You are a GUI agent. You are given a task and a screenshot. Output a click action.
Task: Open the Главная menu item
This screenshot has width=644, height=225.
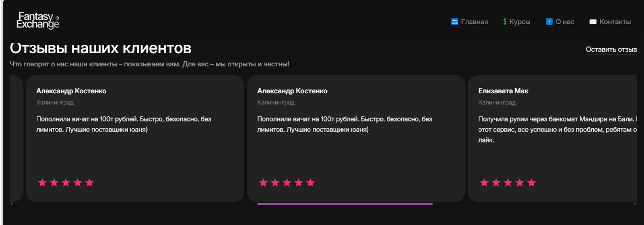(474, 22)
